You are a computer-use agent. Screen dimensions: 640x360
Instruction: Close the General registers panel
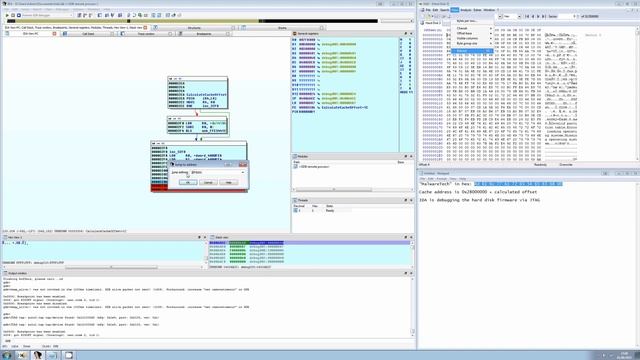pyautogui.click(x=411, y=33)
